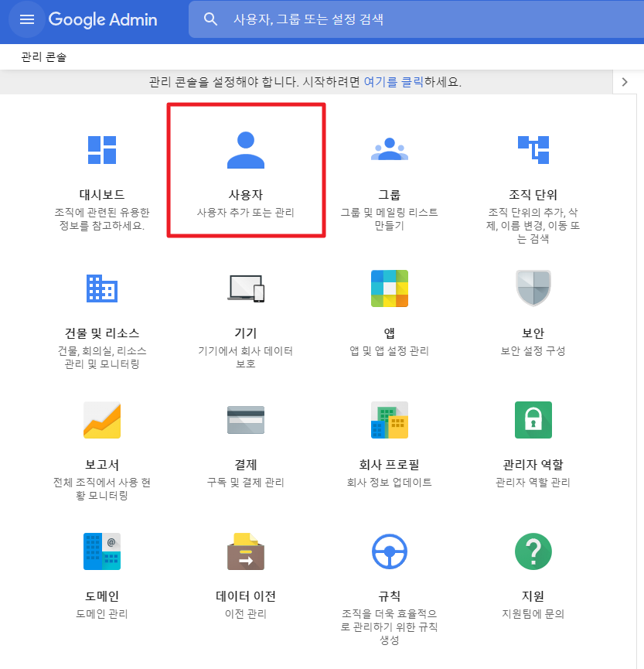This screenshot has width=644, height=669.
Task: Click 그룹 및 메일링 리스트 만들기 description
Action: tap(390, 219)
